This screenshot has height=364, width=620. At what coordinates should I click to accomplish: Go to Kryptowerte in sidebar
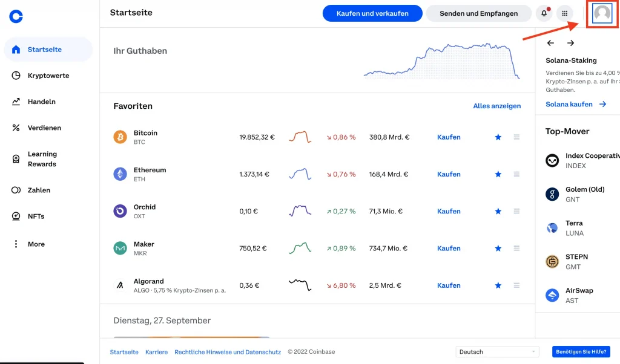pos(48,76)
